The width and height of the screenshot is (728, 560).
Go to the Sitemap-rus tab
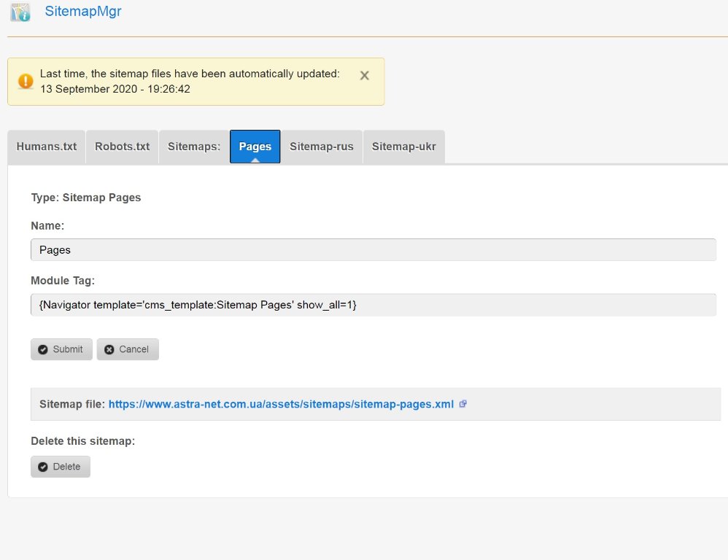point(322,147)
